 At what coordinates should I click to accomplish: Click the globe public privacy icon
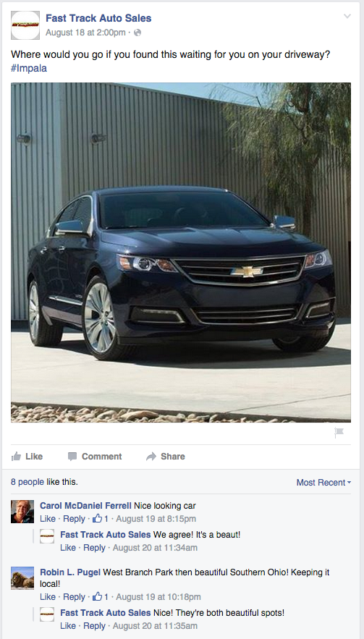click(x=137, y=33)
